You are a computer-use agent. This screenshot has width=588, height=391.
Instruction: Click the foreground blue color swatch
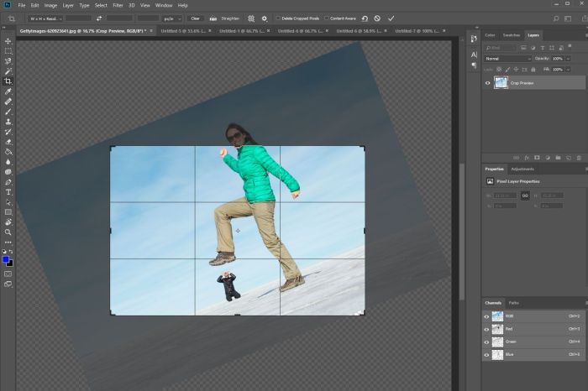pos(6,259)
